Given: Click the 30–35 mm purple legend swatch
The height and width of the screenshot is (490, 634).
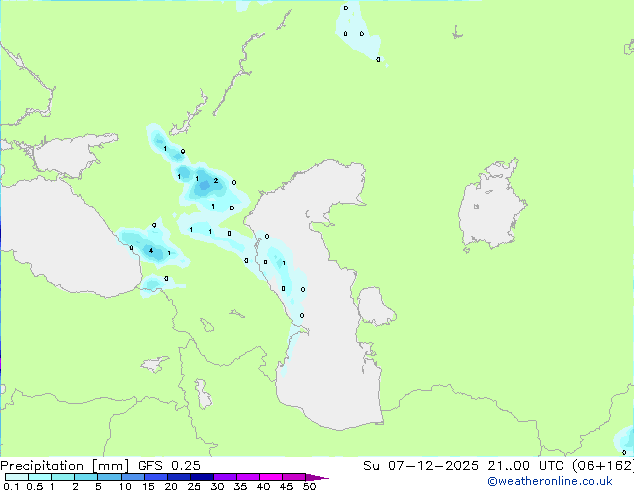Looking at the screenshot, I should [x=225, y=477].
